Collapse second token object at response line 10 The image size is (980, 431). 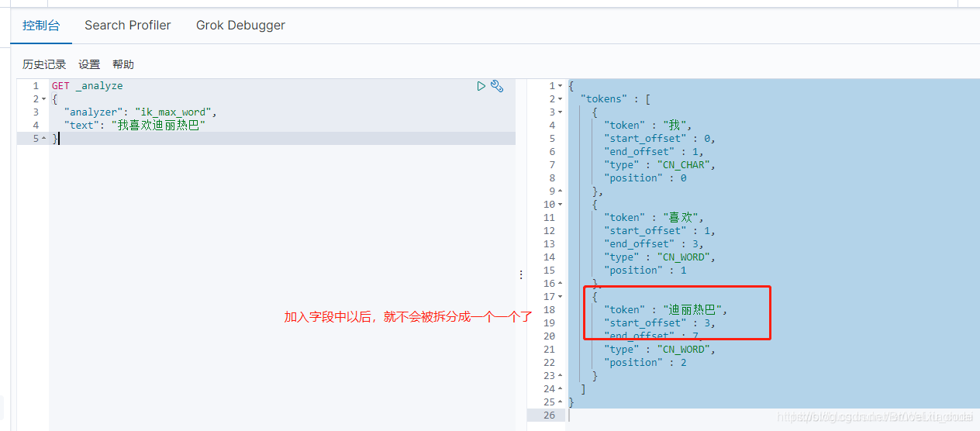[561, 205]
